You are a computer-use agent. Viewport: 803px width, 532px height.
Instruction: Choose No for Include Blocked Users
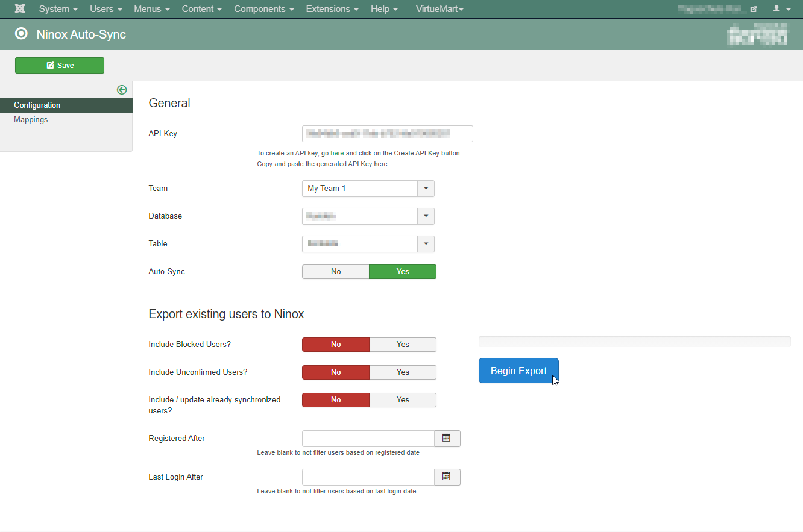pos(336,345)
